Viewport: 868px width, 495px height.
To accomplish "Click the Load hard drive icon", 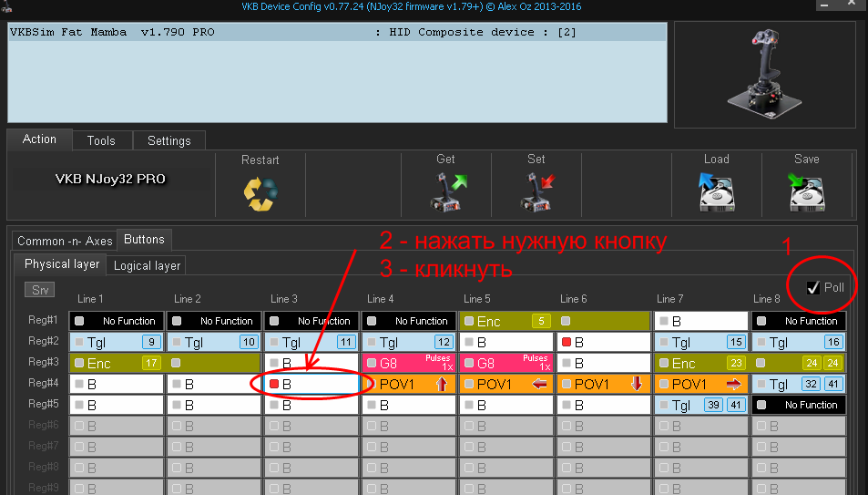I will [x=716, y=191].
